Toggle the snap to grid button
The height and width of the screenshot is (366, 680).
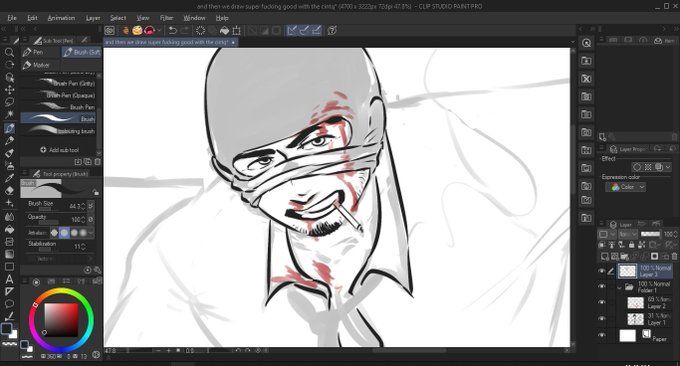point(317,30)
